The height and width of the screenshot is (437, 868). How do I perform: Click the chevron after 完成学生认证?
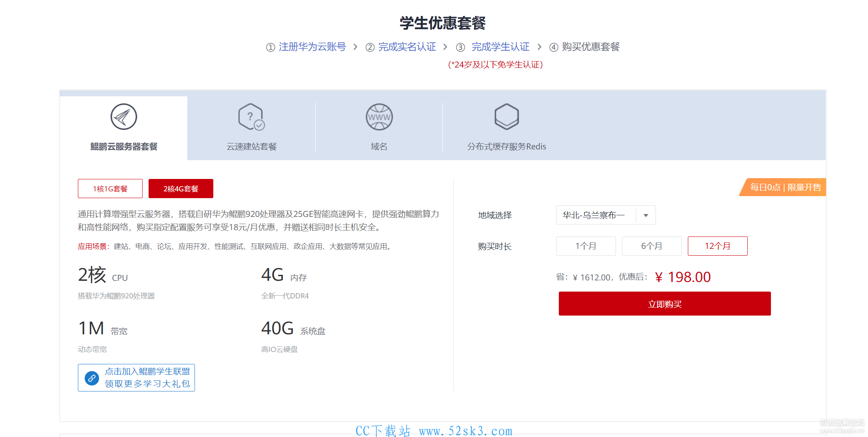coord(539,47)
